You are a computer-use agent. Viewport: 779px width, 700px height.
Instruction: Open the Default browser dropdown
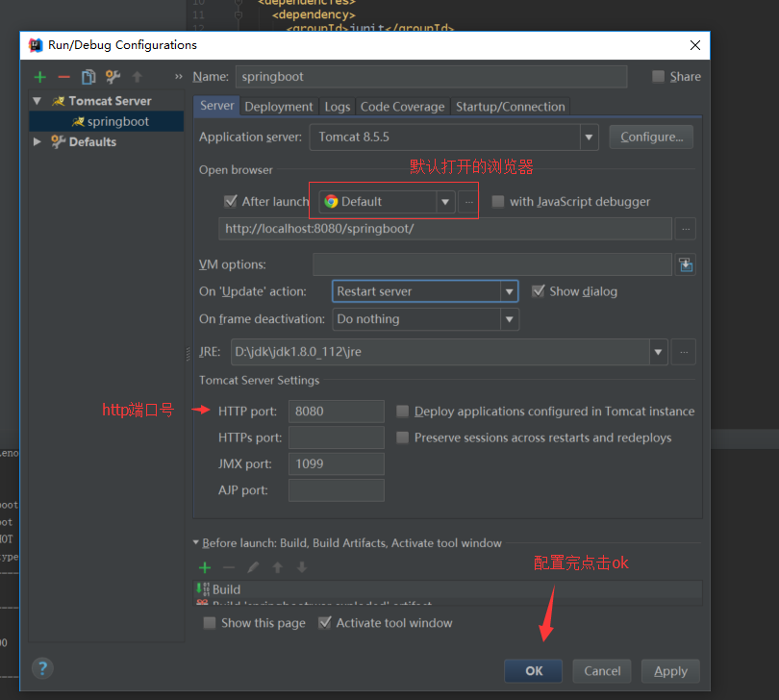[x=445, y=202]
